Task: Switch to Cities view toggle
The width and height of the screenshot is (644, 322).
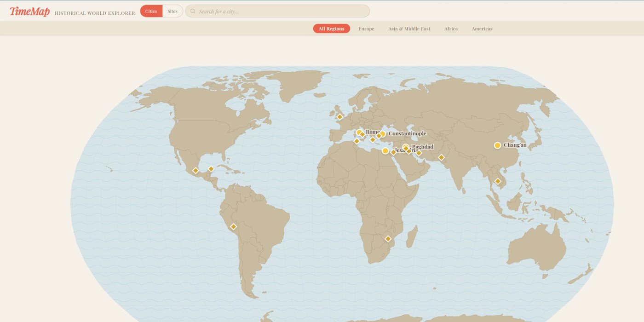Action: [151, 11]
